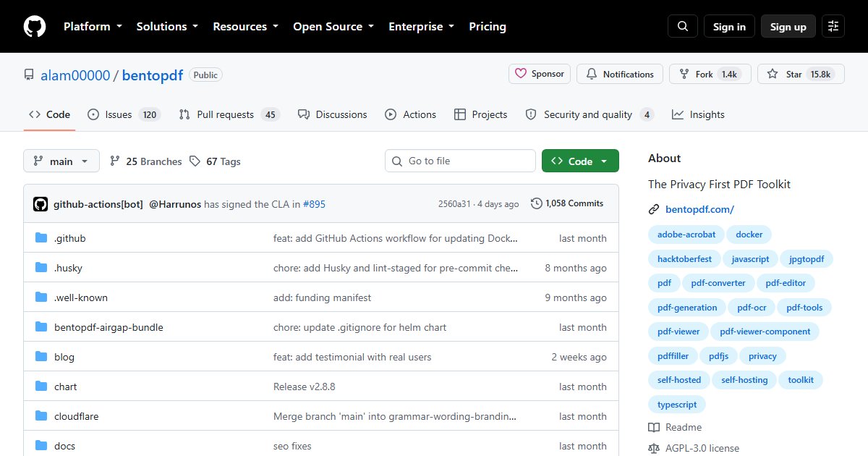The image size is (868, 456).
Task: Click the tag icon next to 67 Tags
Action: 195,161
